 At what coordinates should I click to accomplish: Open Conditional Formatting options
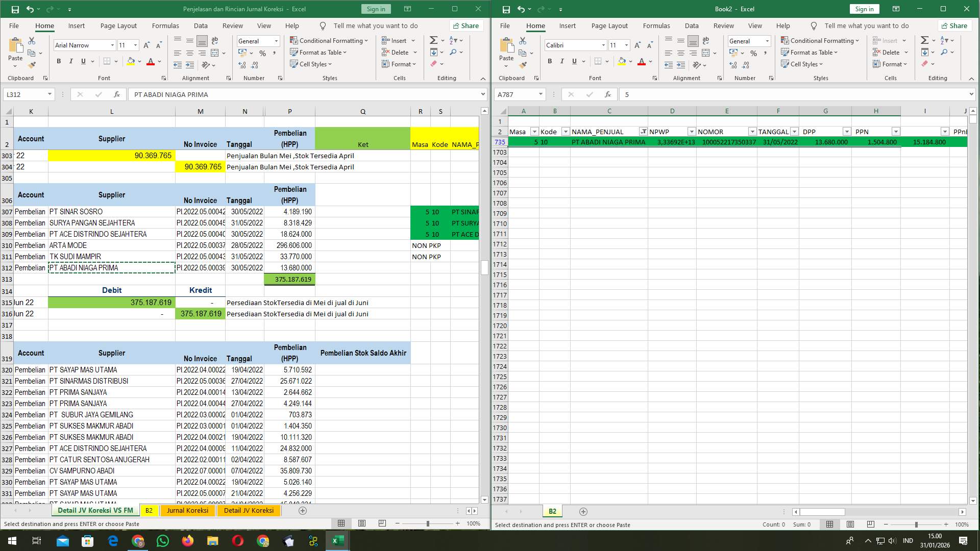coord(329,40)
